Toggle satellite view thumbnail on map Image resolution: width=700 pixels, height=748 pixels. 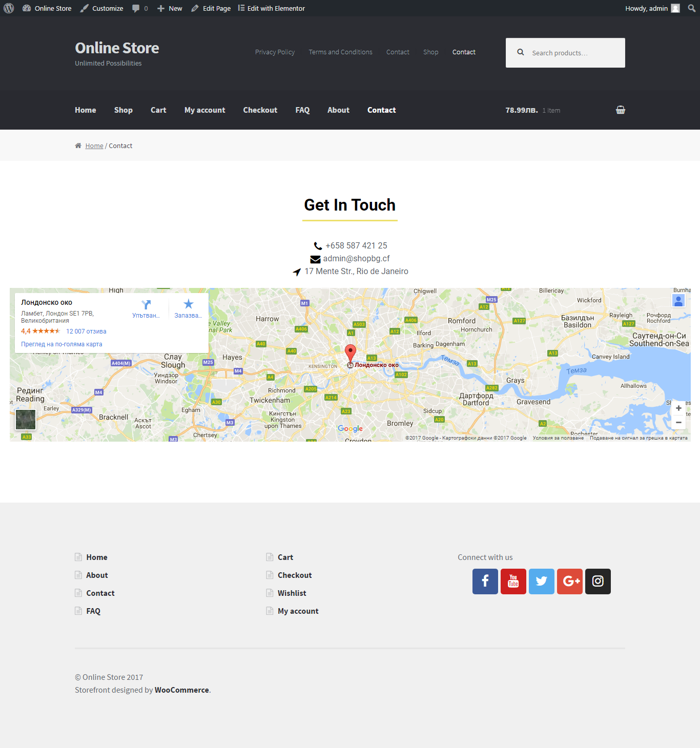pyautogui.click(x=26, y=420)
